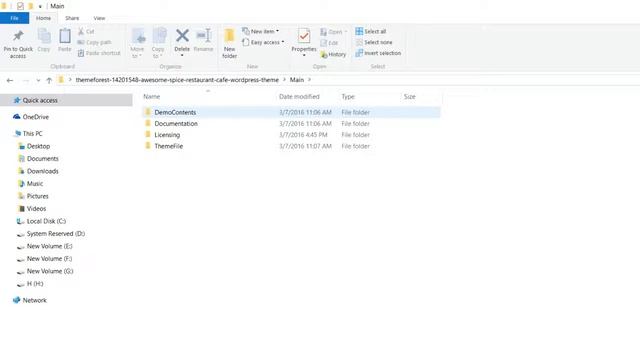Sort by the Name column header
The width and height of the screenshot is (640, 360).
(151, 96)
